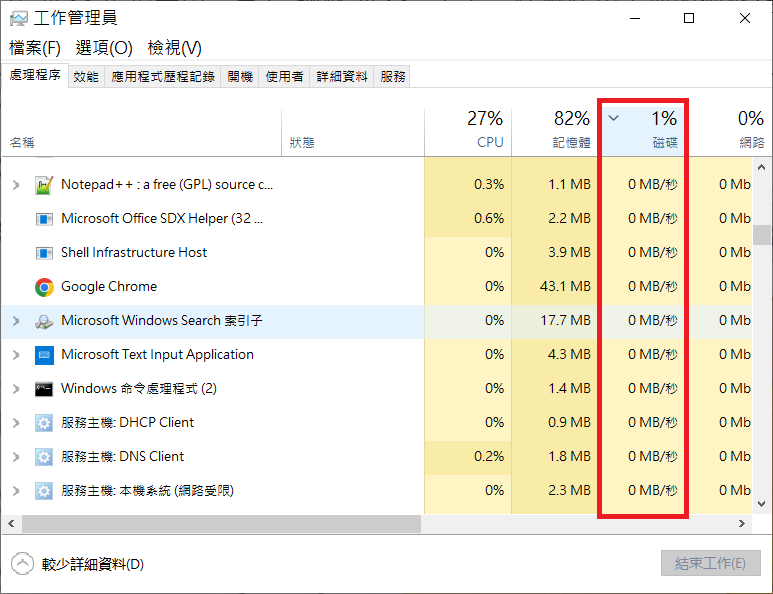773x594 pixels.
Task: Switch to the 使用者 tab
Action: [x=284, y=76]
